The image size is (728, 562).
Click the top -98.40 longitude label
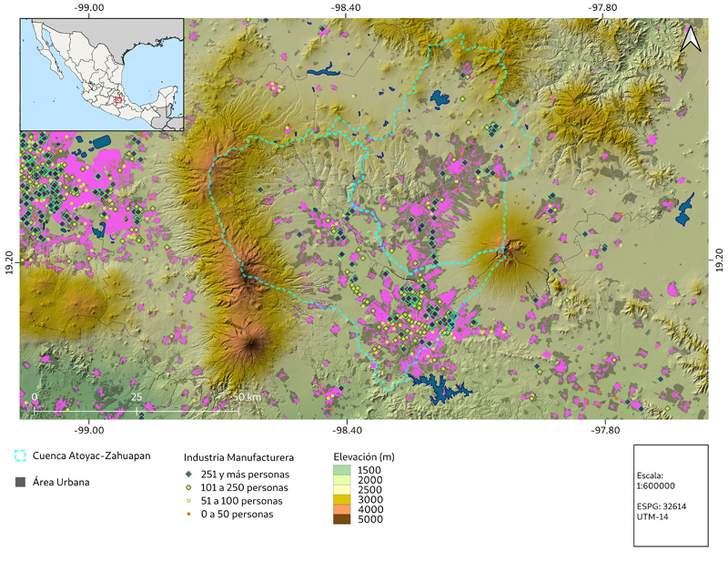346,7
